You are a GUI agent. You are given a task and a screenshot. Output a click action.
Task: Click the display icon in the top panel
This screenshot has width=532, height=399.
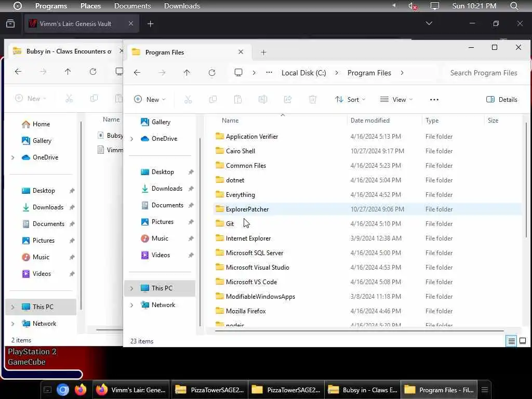435,6
